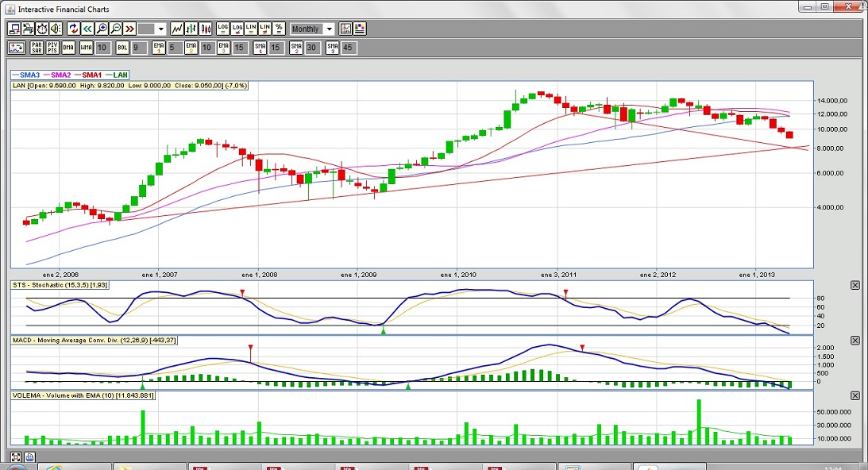Click the MACD (12,26,9) panel label

tap(95, 340)
